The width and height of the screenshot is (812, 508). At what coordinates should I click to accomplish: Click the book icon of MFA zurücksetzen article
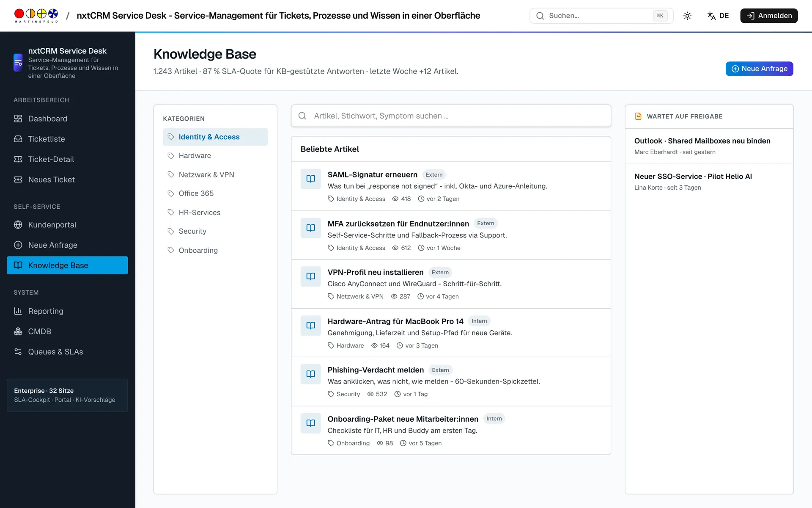point(311,228)
